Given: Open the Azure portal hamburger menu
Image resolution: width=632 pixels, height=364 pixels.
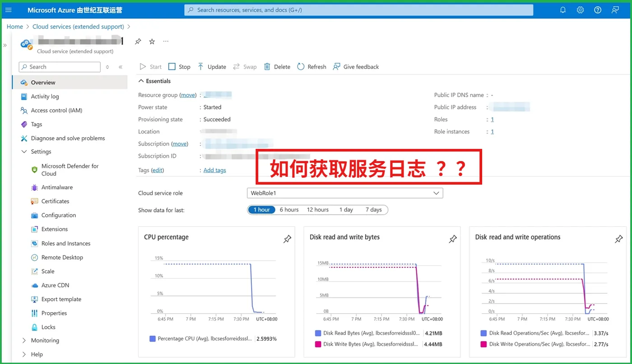Looking at the screenshot, I should (x=8, y=10).
